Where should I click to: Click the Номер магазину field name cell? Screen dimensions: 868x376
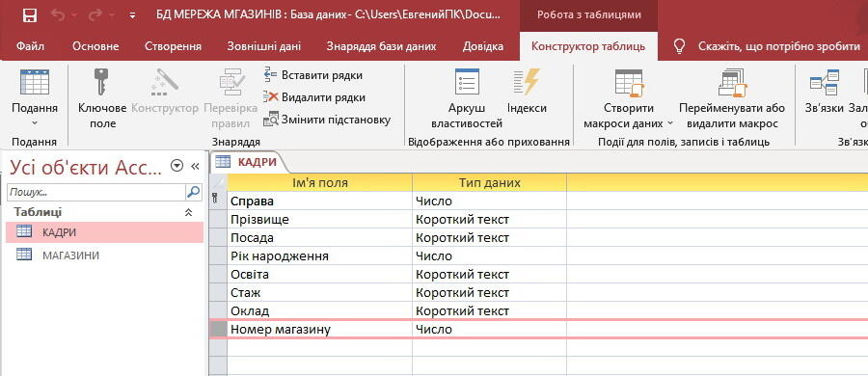[x=320, y=330]
